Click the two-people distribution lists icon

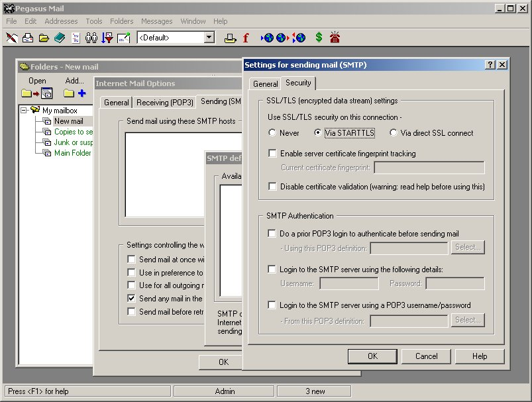point(91,38)
